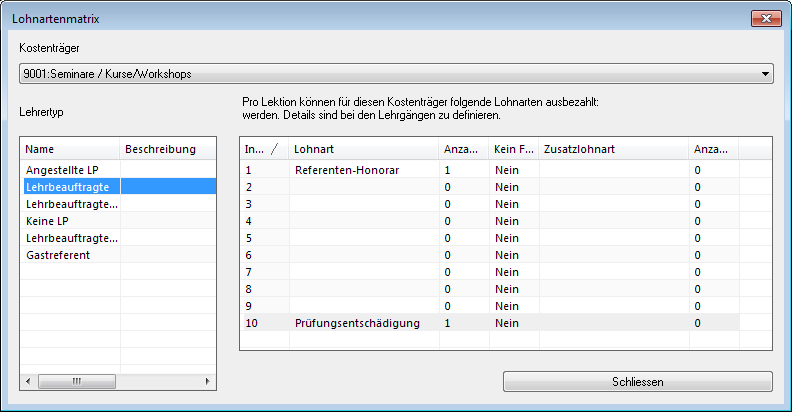Sort by the Name column header
Image resolution: width=792 pixels, height=412 pixels.
click(x=70, y=148)
